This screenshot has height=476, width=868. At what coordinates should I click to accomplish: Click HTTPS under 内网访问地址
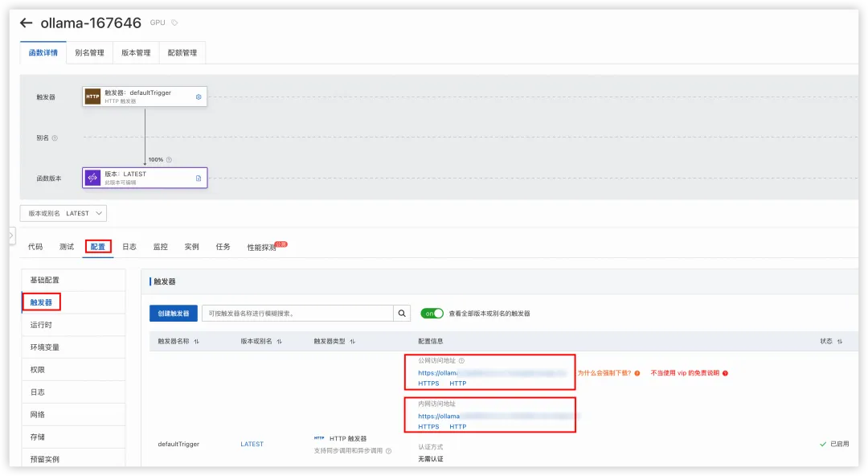[x=428, y=427]
